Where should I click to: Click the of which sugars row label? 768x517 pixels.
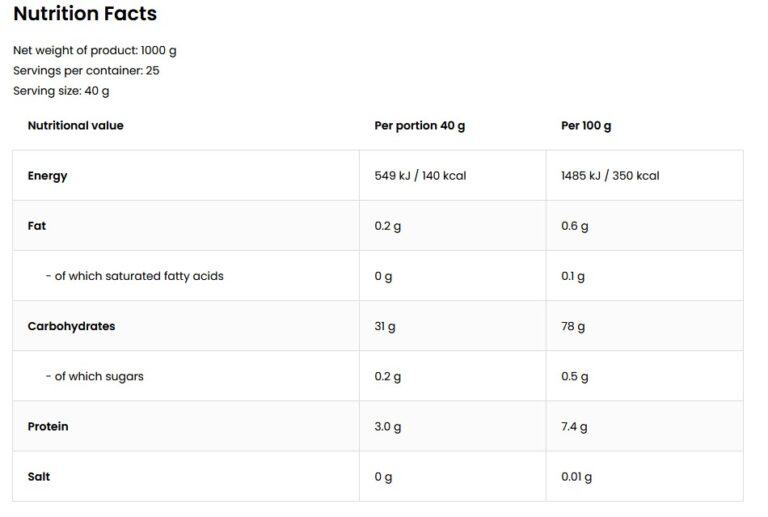(x=94, y=376)
